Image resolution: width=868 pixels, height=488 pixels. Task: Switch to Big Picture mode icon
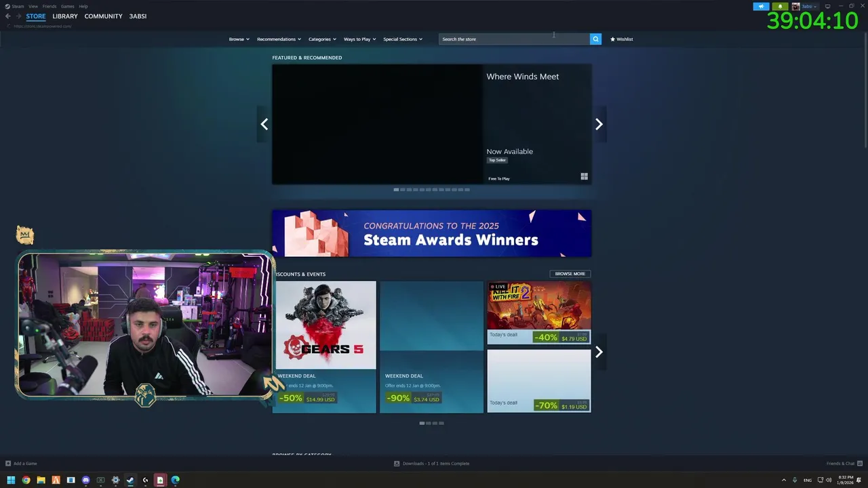tap(827, 6)
